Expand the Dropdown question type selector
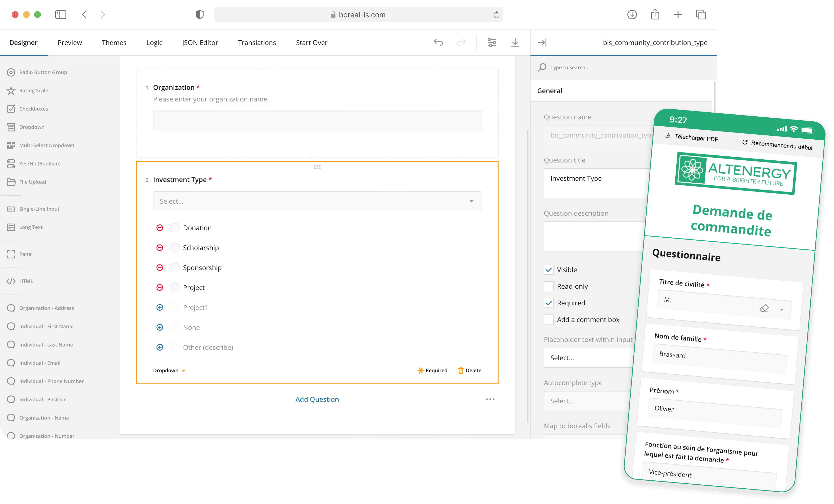Viewport: 834px width, 504px height. coord(169,370)
